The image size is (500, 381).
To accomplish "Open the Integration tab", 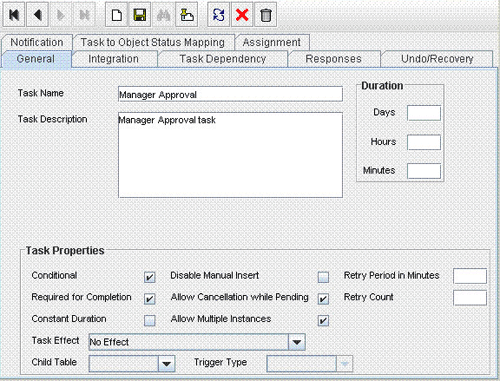I will coord(114,59).
